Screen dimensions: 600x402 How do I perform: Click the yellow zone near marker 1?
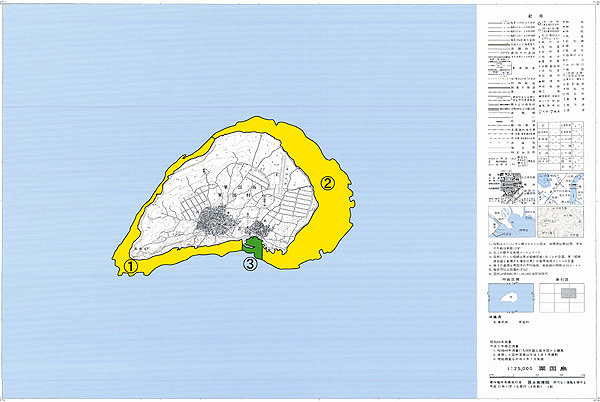click(126, 248)
